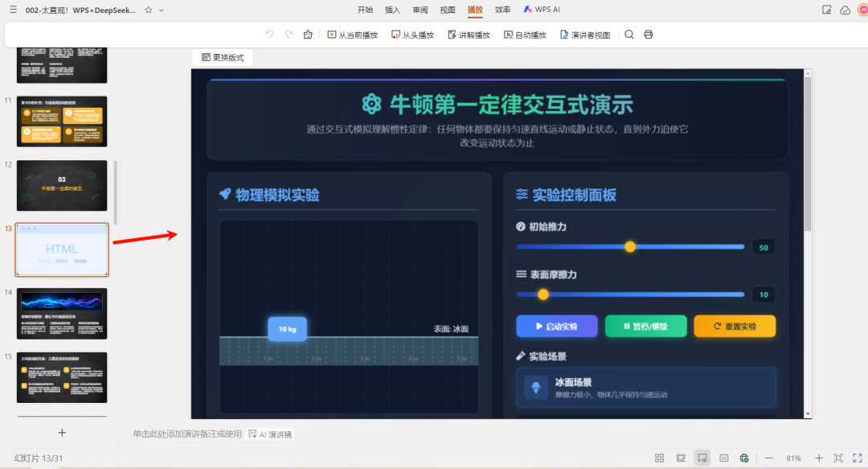Switch to the 开始 ribbon tab
This screenshot has height=469, width=868.
point(365,9)
